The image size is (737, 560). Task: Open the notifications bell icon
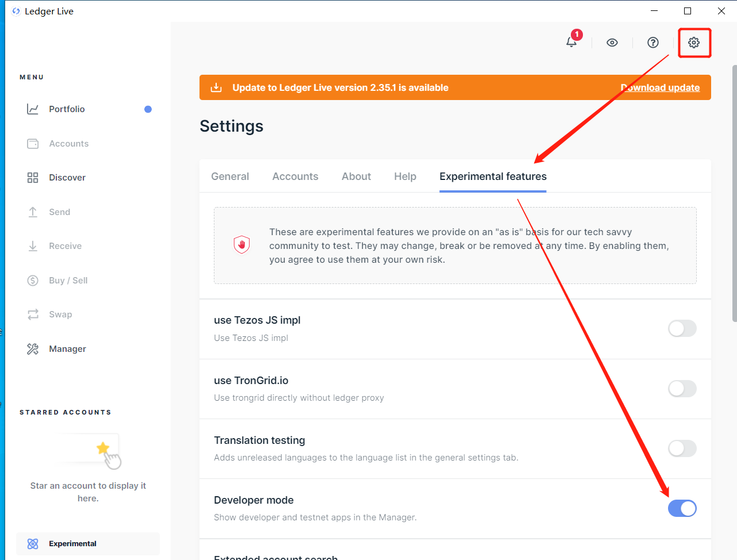pyautogui.click(x=571, y=42)
